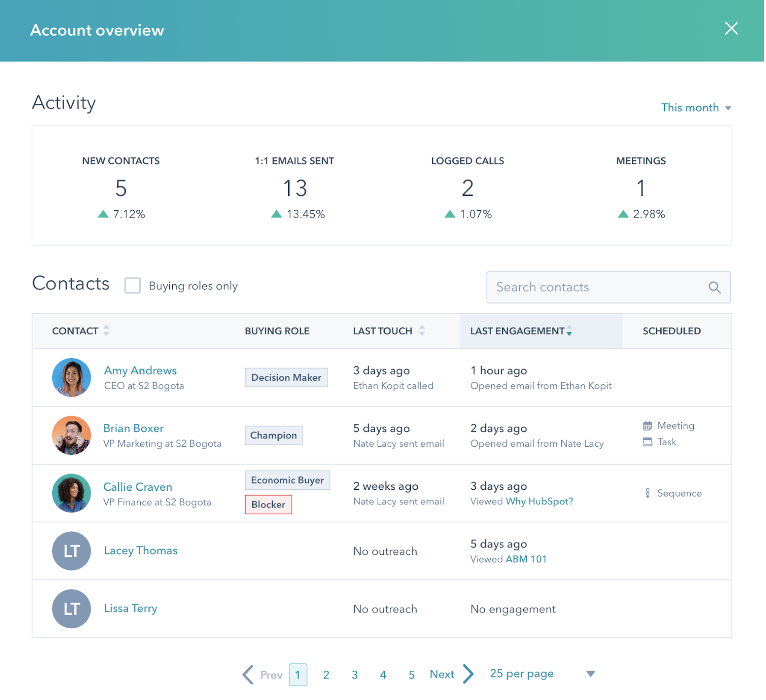Click the Sequence icon for Callie Craven

click(x=647, y=493)
